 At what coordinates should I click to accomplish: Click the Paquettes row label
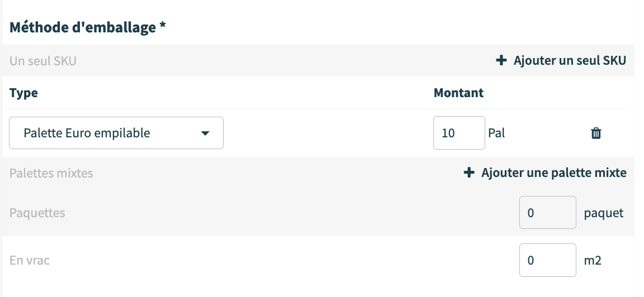(37, 213)
